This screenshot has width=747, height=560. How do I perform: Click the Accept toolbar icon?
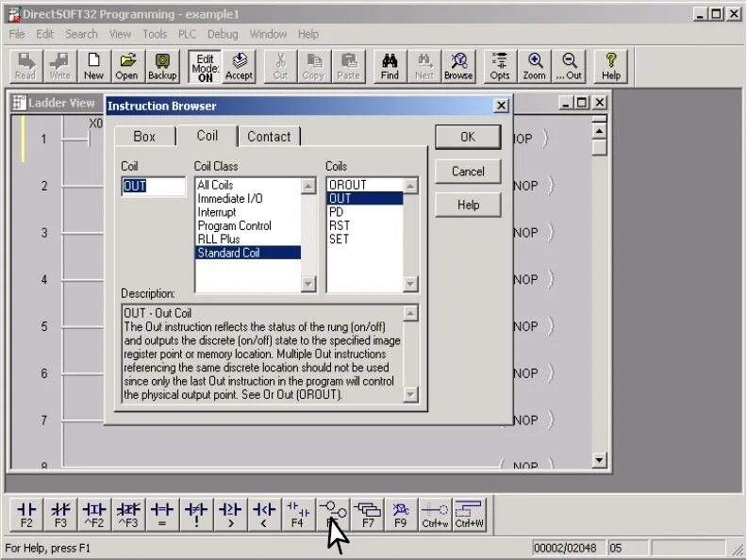click(239, 67)
